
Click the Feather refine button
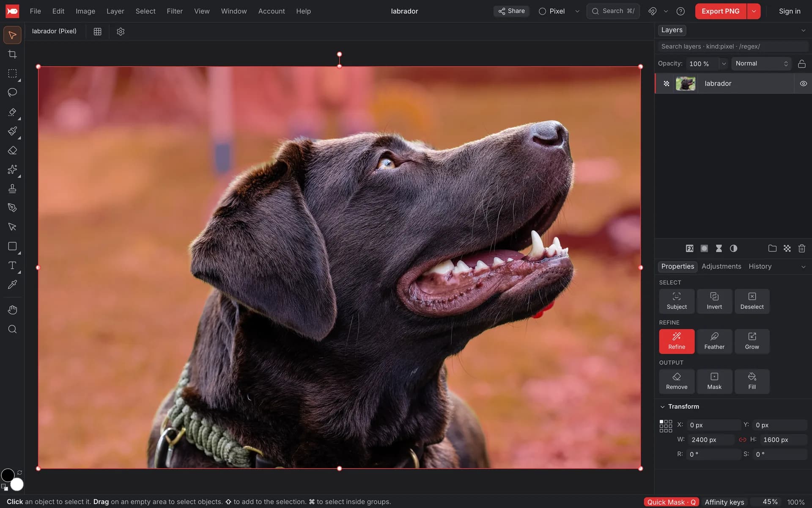coord(714,341)
